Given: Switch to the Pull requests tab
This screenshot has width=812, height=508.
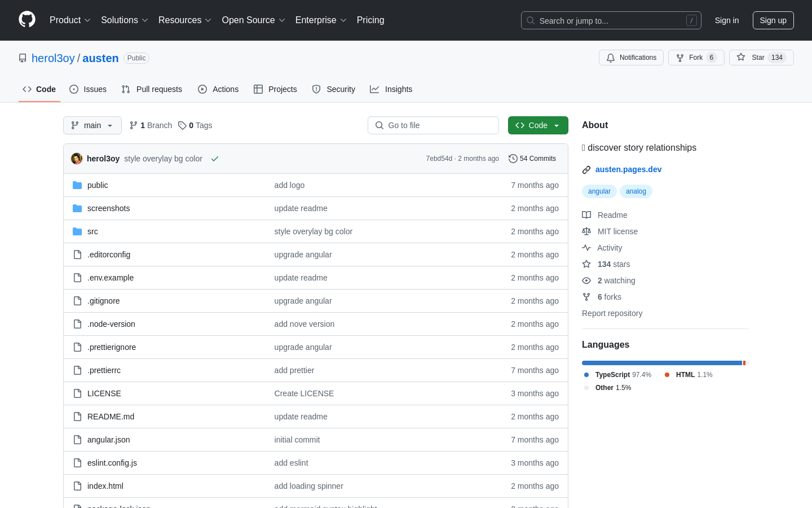Looking at the screenshot, I should click(152, 89).
